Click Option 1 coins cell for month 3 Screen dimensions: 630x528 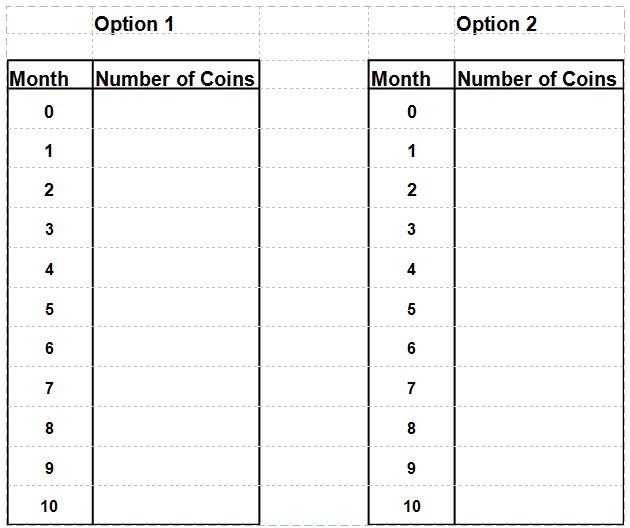click(x=175, y=230)
